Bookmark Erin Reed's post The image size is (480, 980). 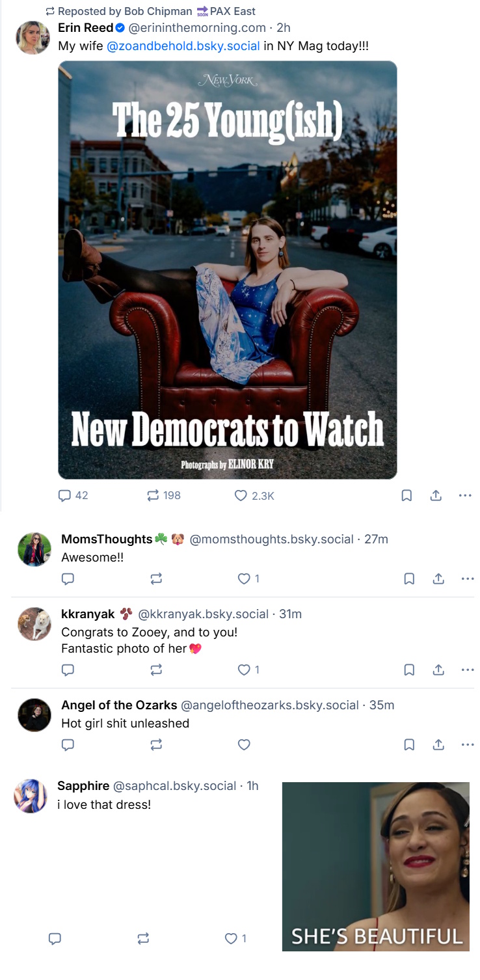(x=407, y=496)
